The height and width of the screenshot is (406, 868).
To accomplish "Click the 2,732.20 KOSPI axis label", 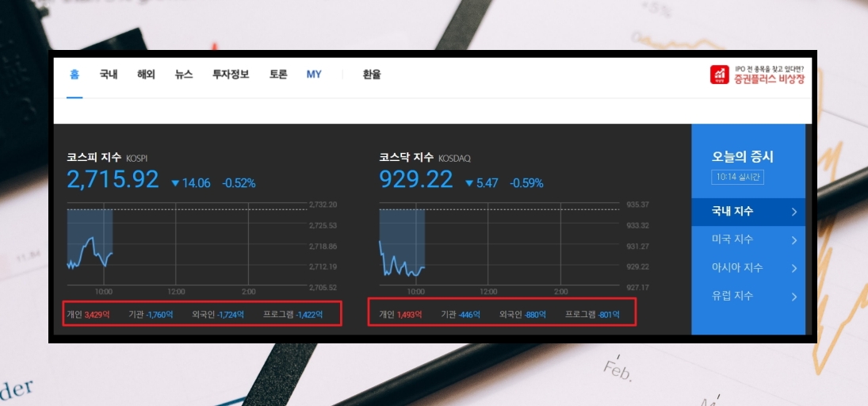I will point(323,205).
